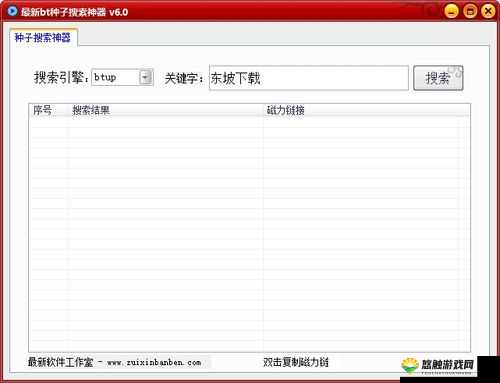Click the btup search engine combo box
The width and height of the screenshot is (500, 383).
click(122, 77)
